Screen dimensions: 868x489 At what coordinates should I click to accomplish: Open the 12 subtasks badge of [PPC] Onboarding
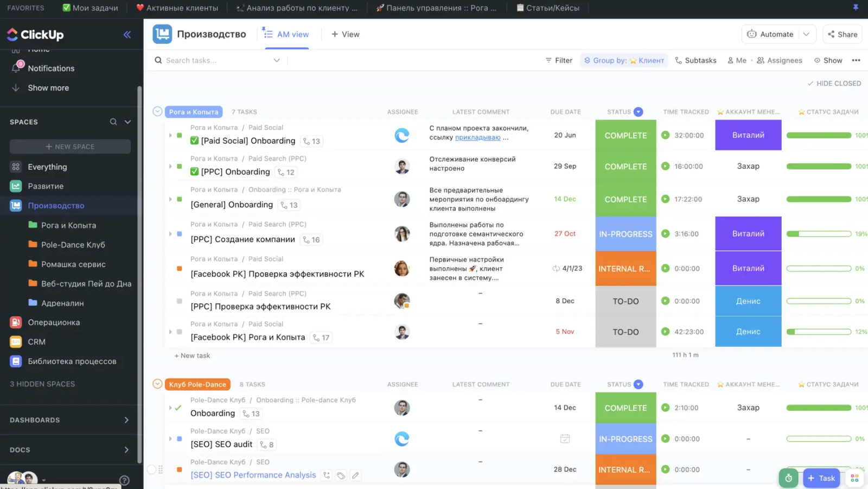[286, 172]
